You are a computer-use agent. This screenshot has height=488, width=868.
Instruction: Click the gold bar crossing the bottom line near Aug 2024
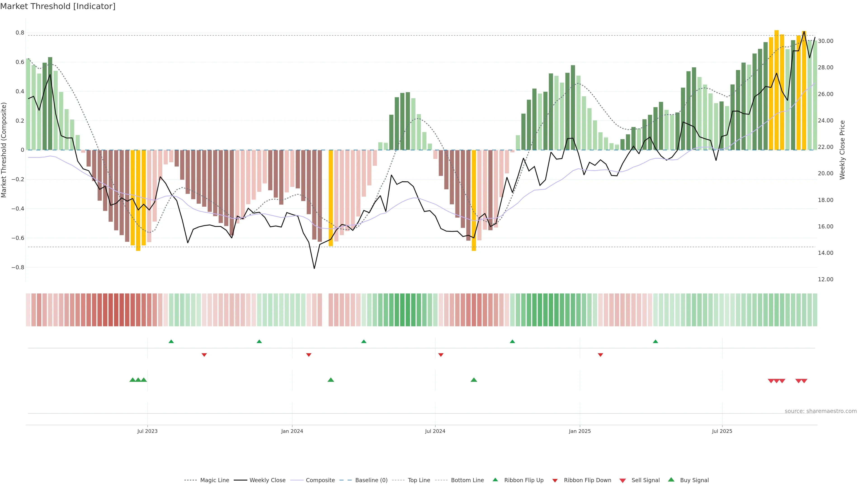474,202
